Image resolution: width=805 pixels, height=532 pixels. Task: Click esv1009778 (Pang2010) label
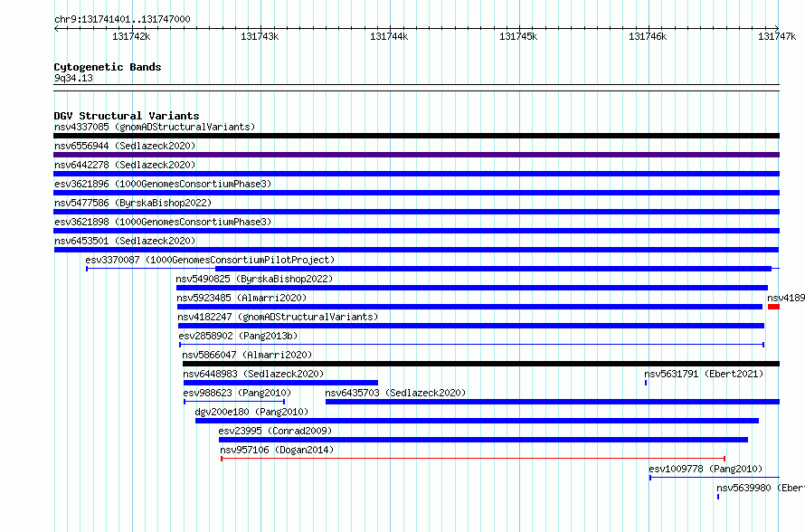click(x=706, y=469)
